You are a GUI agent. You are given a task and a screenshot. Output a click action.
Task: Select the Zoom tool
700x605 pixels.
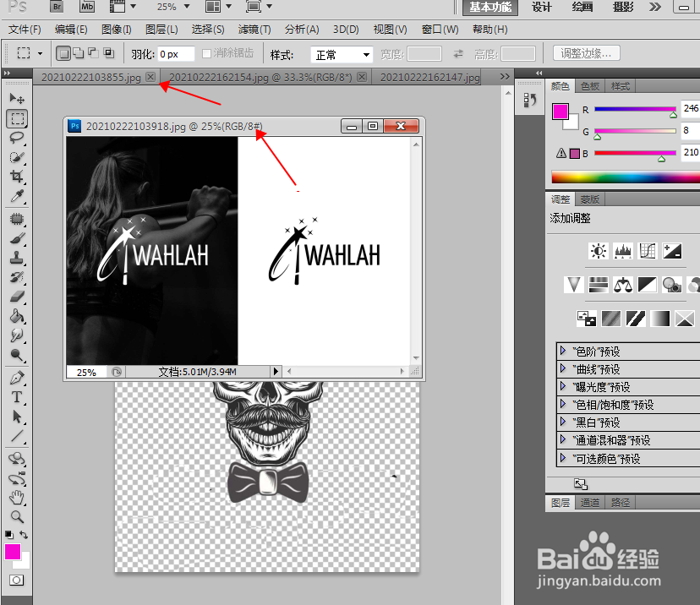16,516
